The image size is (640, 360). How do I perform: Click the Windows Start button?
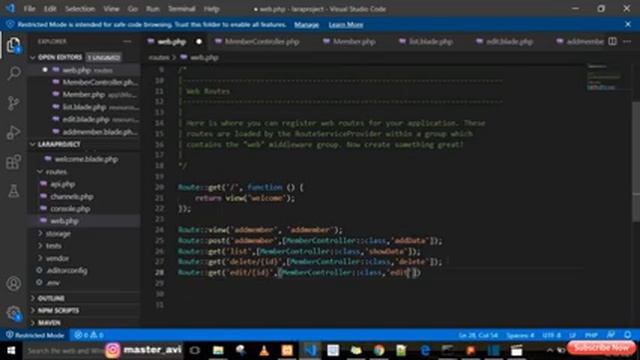coord(11,350)
